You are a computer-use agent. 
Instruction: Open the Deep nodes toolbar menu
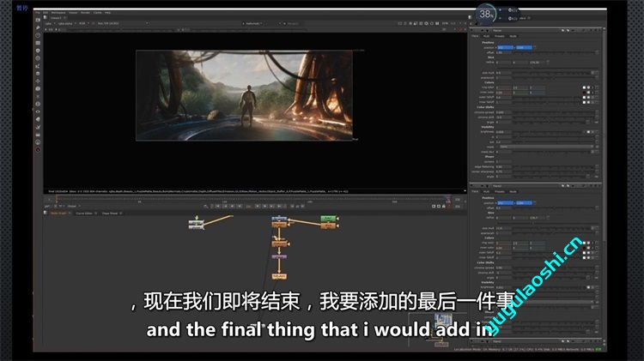coord(38,104)
